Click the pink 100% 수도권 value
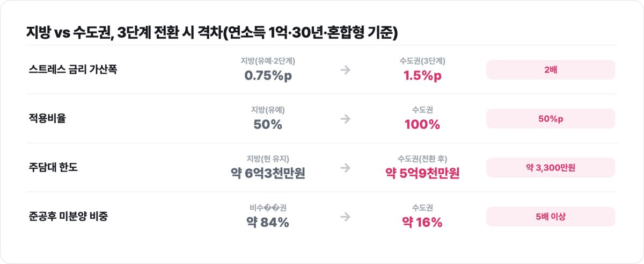644x264 pixels. pos(422,125)
